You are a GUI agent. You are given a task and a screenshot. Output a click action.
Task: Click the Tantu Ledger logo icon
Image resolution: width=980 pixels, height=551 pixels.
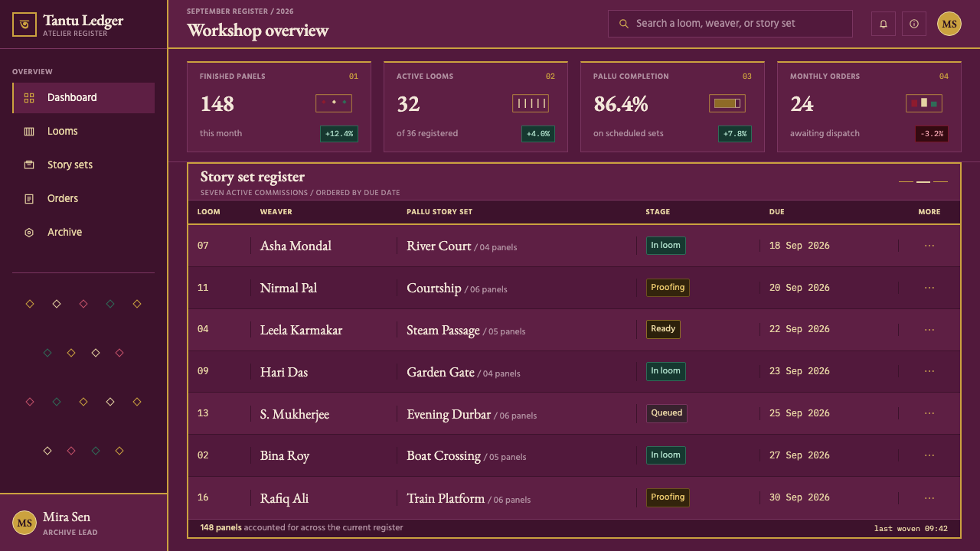pos(24,24)
